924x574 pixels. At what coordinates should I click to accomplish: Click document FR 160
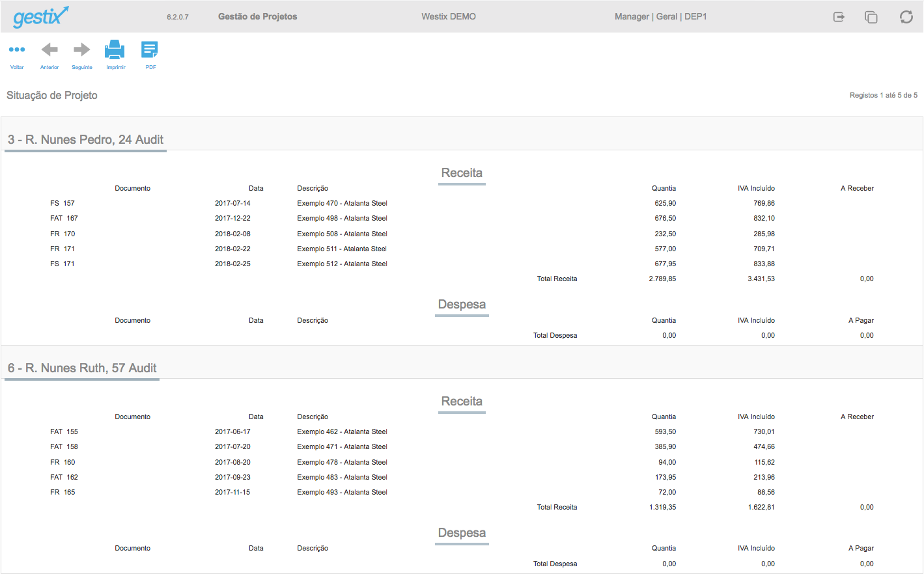pyautogui.click(x=63, y=462)
